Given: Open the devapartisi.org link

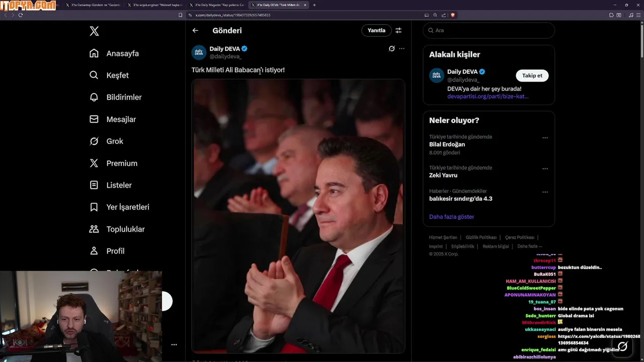Looking at the screenshot, I should 488,96.
